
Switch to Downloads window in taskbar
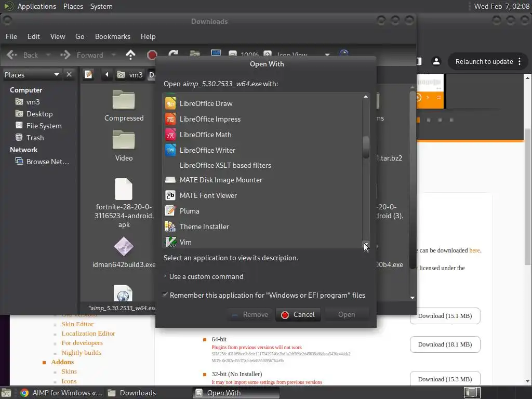coord(132,393)
